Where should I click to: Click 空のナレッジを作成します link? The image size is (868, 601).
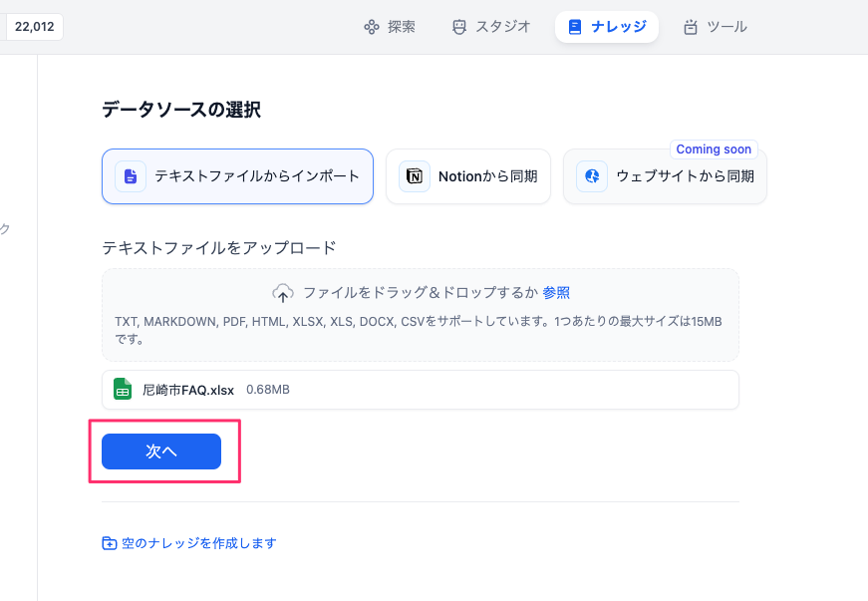pyautogui.click(x=198, y=543)
